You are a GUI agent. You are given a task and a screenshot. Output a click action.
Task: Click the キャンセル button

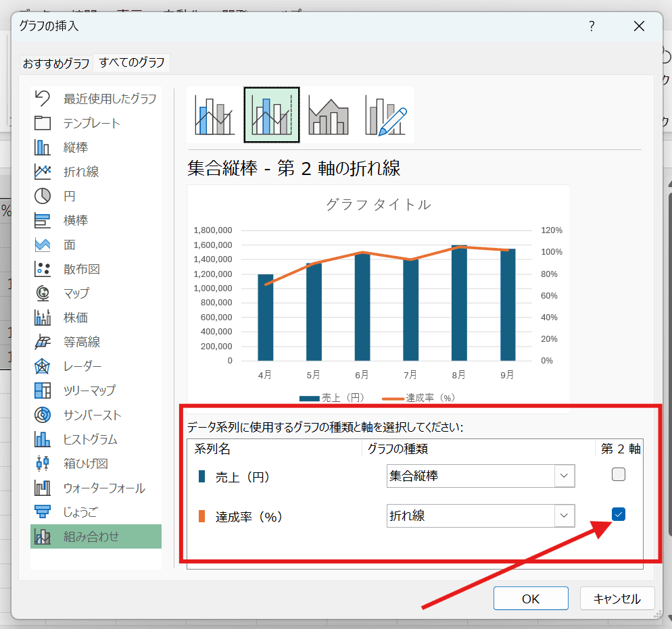pyautogui.click(x=617, y=599)
